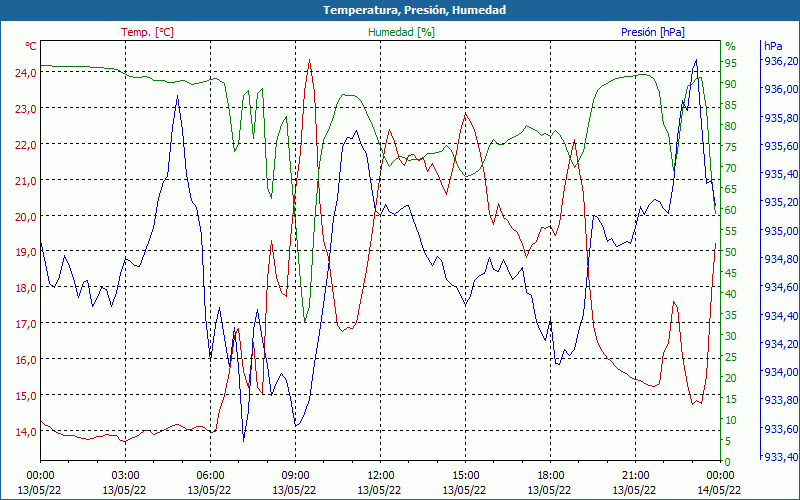
Task: Click the '35' humidity axis value
Action: 731,315
